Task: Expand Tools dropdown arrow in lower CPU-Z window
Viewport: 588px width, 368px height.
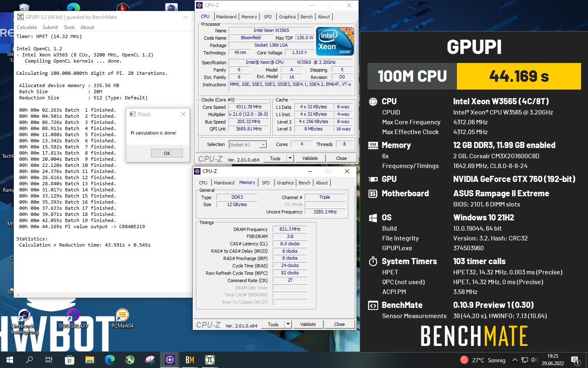Action: pos(288,324)
